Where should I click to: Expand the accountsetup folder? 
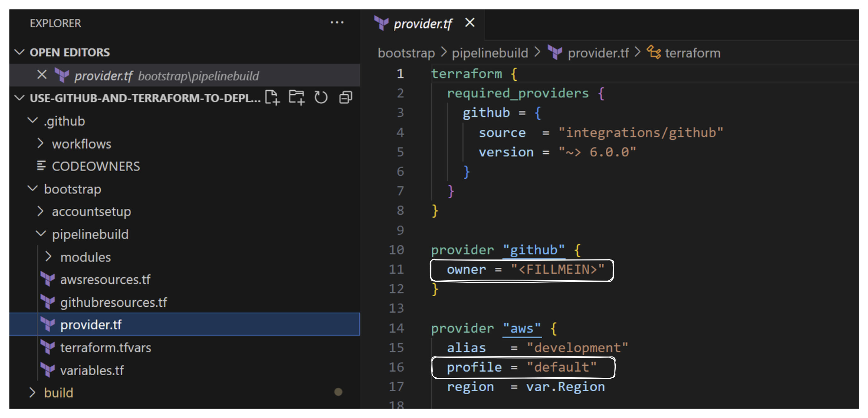(41, 212)
